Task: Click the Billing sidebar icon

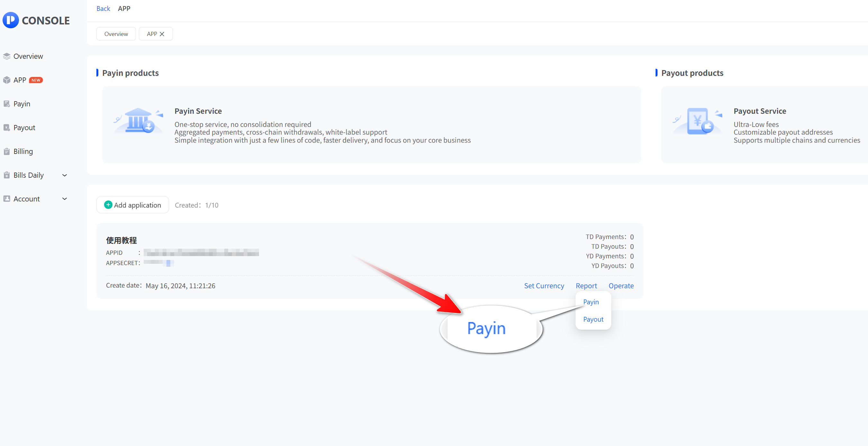Action: coord(7,152)
